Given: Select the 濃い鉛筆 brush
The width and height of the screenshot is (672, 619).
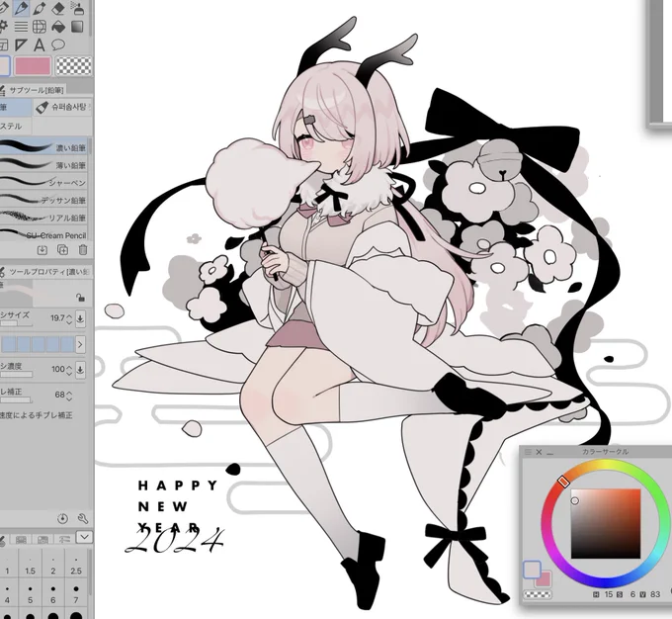Looking at the screenshot, I should (x=44, y=147).
